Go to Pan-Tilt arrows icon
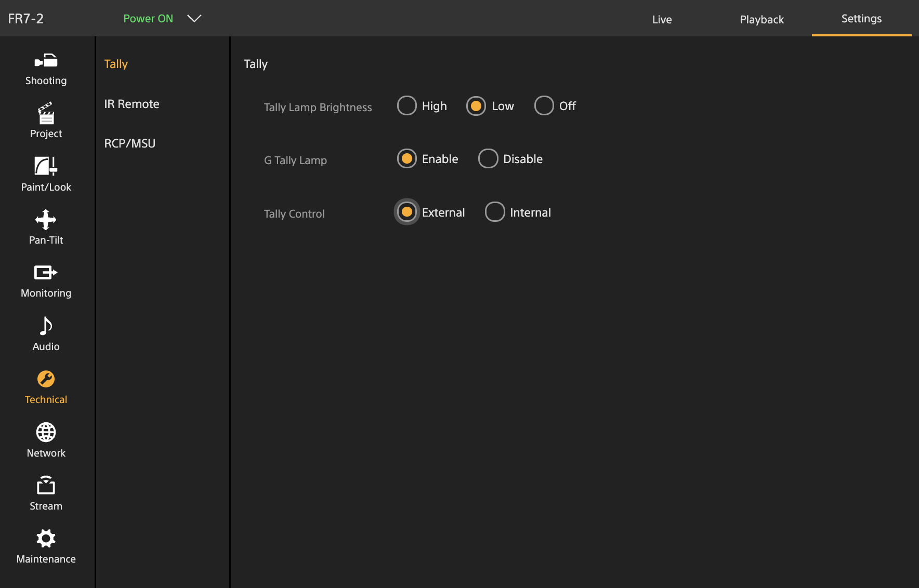The width and height of the screenshot is (919, 588). (46, 219)
